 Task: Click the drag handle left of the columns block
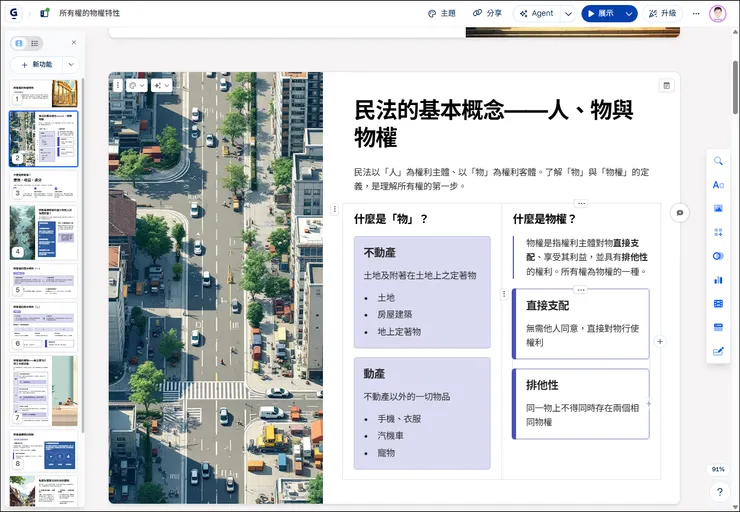click(335, 209)
